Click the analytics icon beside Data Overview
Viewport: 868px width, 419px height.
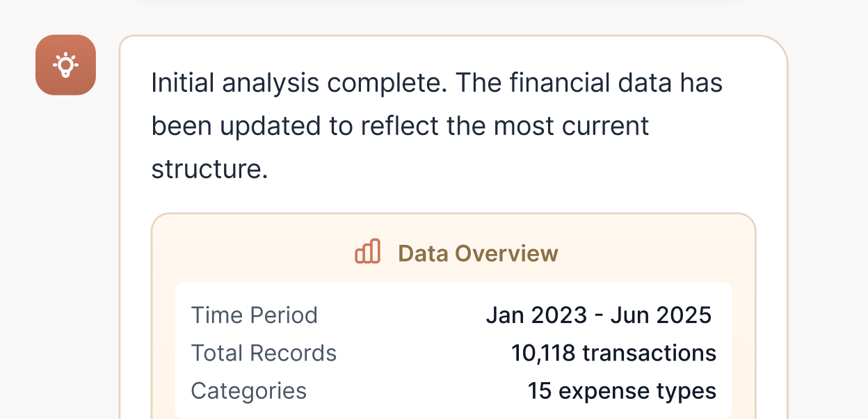click(x=369, y=252)
